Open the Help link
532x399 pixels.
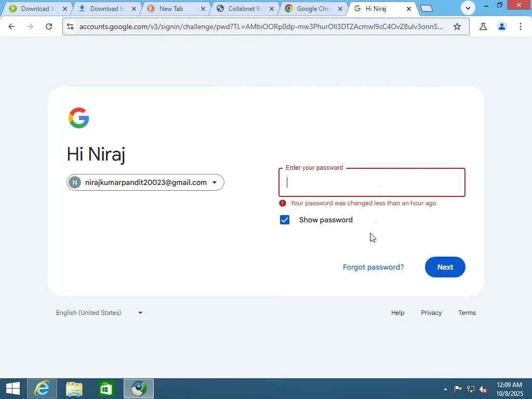(397, 312)
